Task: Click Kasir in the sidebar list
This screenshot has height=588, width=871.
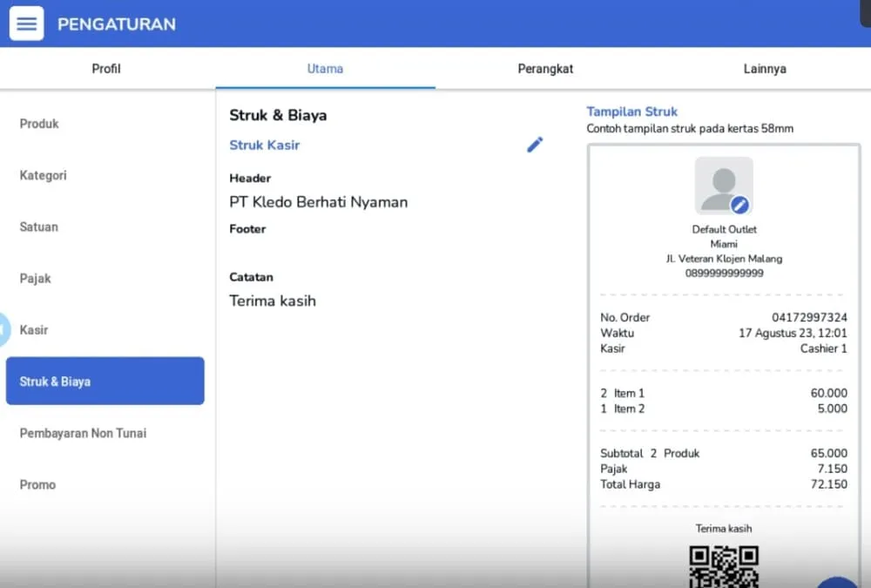Action: [x=34, y=330]
